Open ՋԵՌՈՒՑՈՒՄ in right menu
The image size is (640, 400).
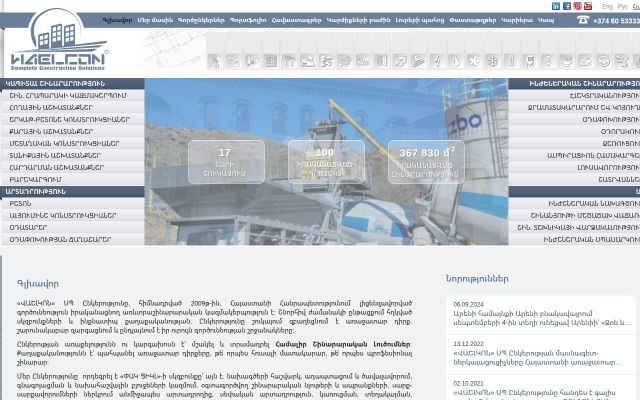click(x=574, y=144)
